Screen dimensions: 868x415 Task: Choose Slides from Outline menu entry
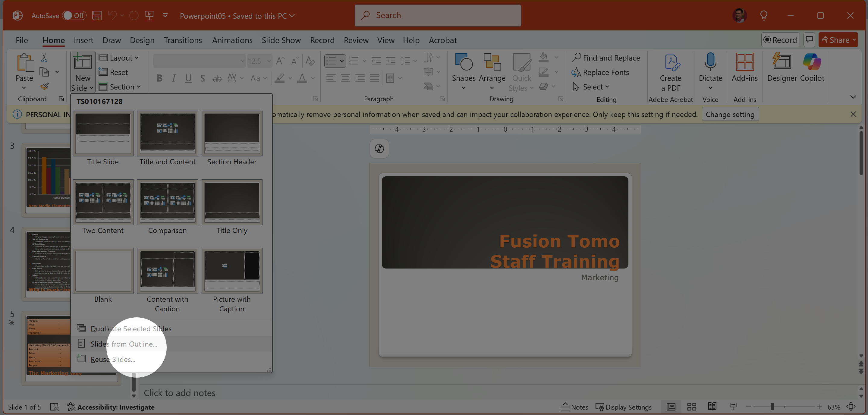click(124, 344)
